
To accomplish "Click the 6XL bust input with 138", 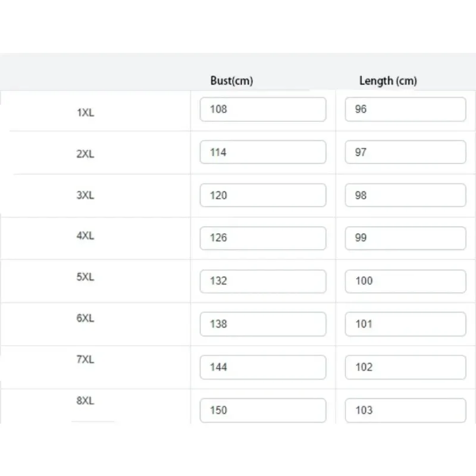I will (263, 324).
